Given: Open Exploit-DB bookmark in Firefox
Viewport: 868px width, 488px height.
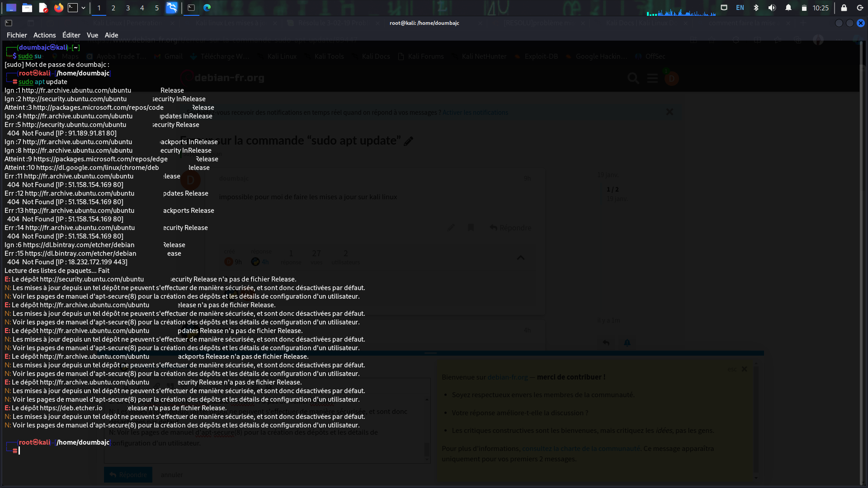Looking at the screenshot, I should pos(536,56).
